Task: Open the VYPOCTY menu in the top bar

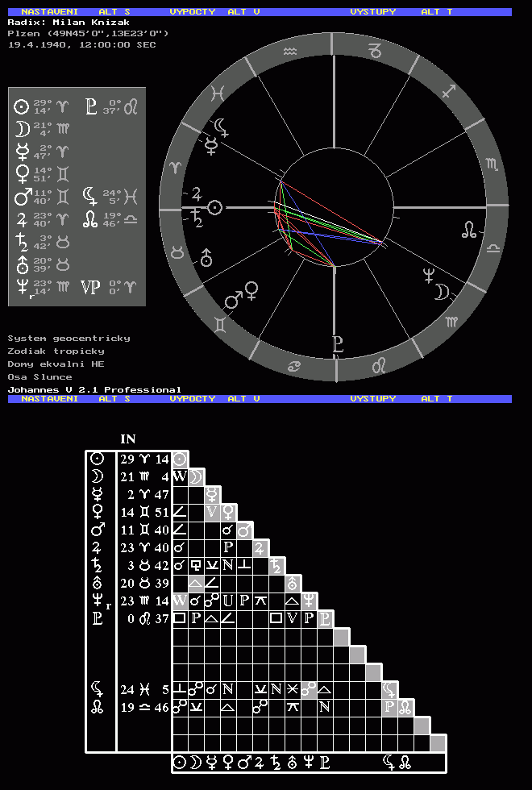Action: click(x=192, y=12)
